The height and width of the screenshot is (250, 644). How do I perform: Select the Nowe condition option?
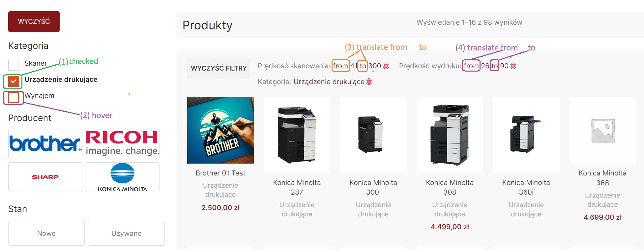[46, 233]
